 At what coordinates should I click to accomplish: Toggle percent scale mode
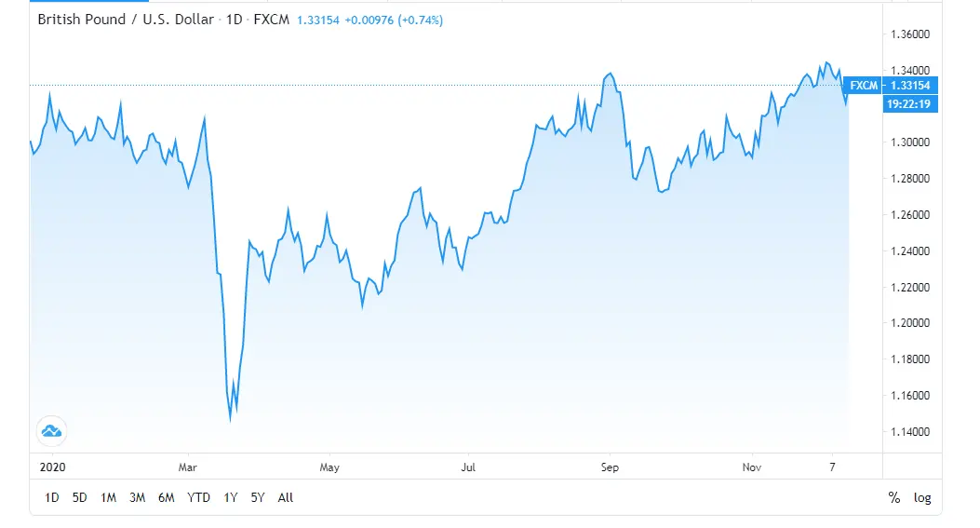pos(894,498)
